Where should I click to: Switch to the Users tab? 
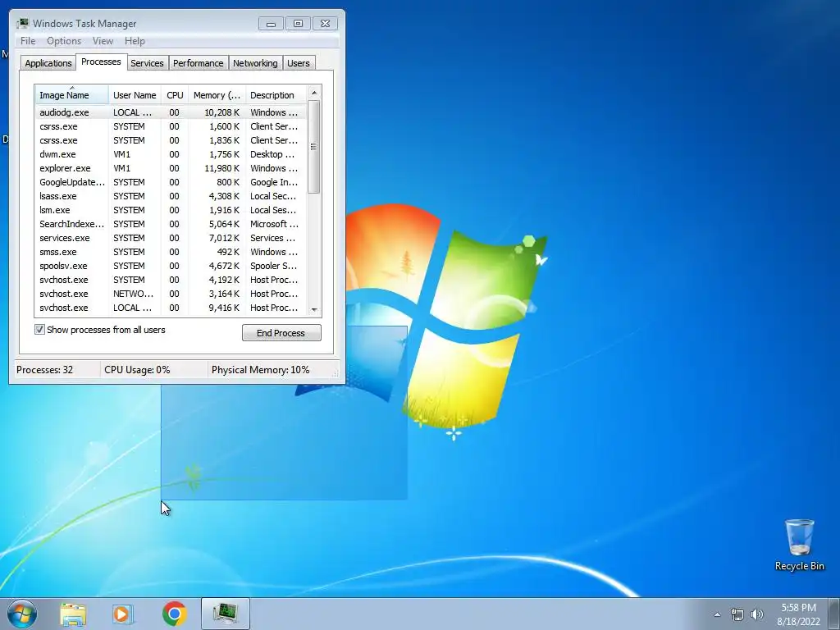299,63
